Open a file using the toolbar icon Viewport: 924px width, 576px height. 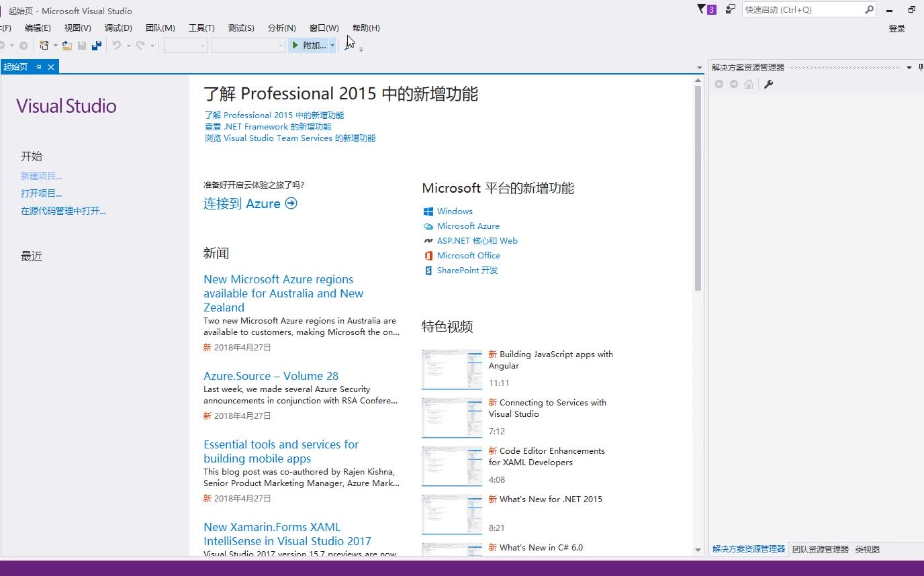tap(65, 45)
